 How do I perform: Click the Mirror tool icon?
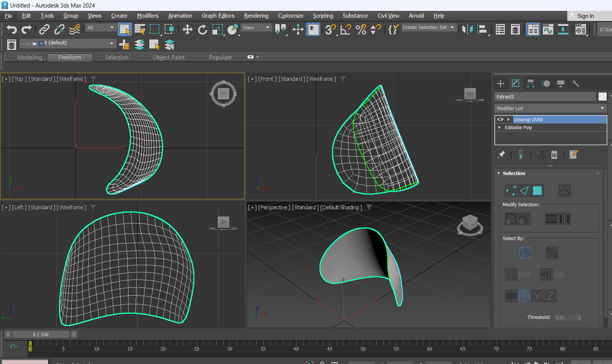tap(467, 29)
